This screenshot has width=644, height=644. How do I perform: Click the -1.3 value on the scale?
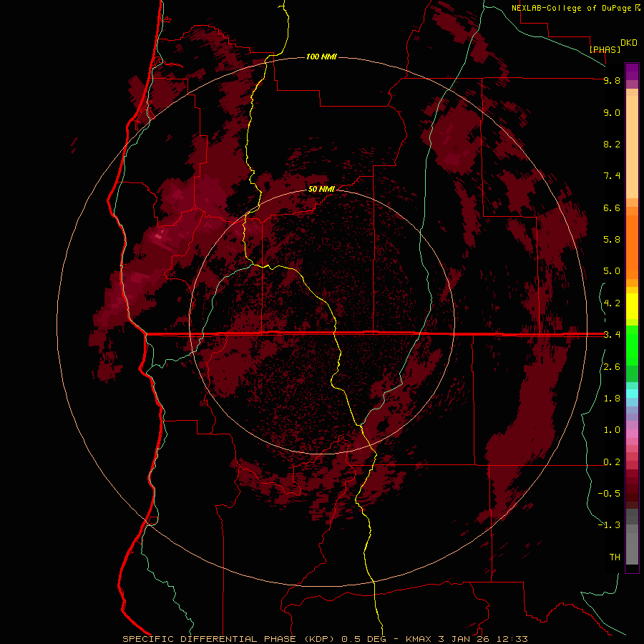609,525
